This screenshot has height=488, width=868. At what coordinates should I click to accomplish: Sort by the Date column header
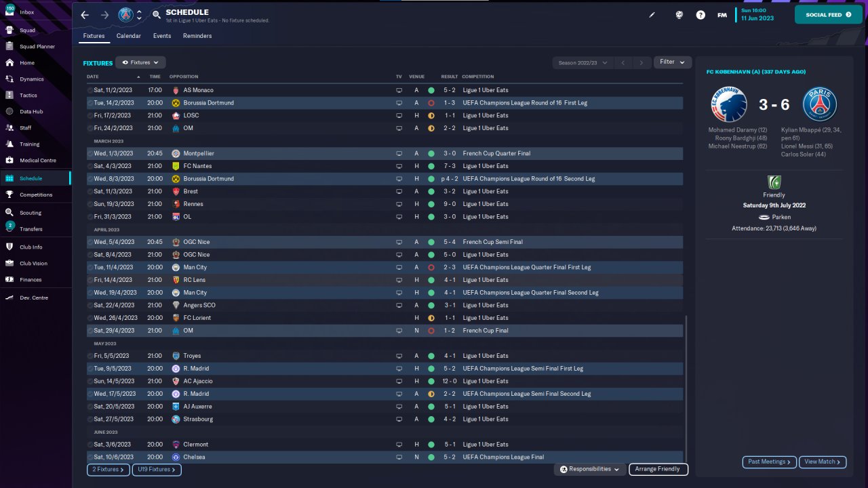tap(93, 77)
